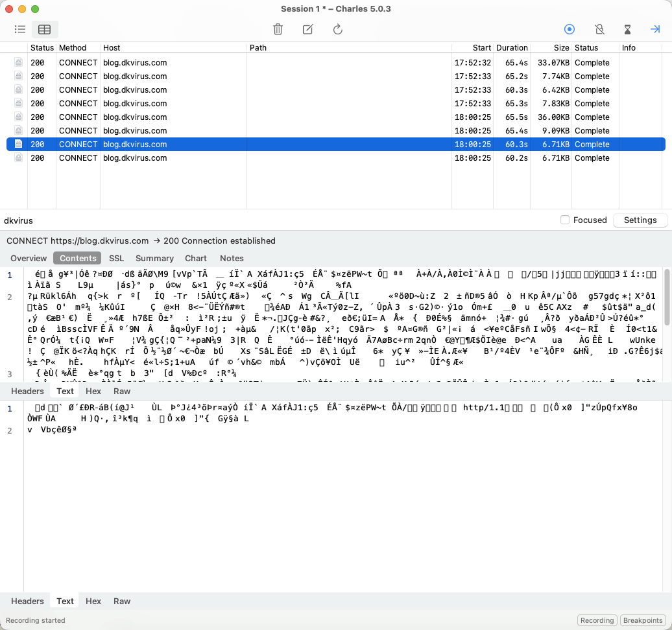Toggle the SSL proxying bell icon

tap(599, 29)
